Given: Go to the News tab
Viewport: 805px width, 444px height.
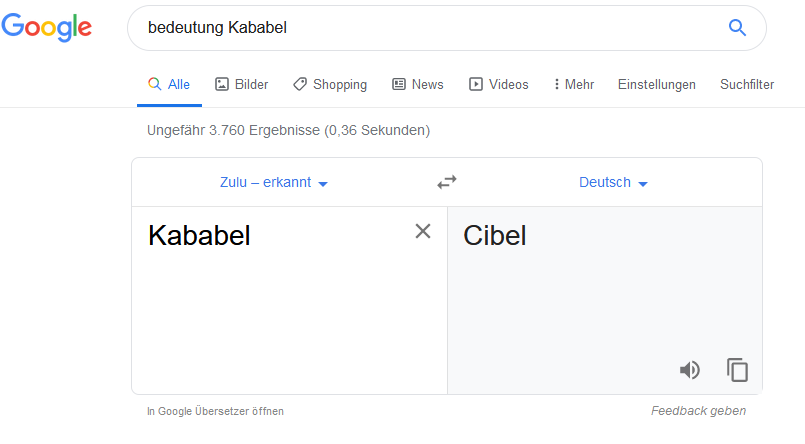Looking at the screenshot, I should (x=417, y=84).
